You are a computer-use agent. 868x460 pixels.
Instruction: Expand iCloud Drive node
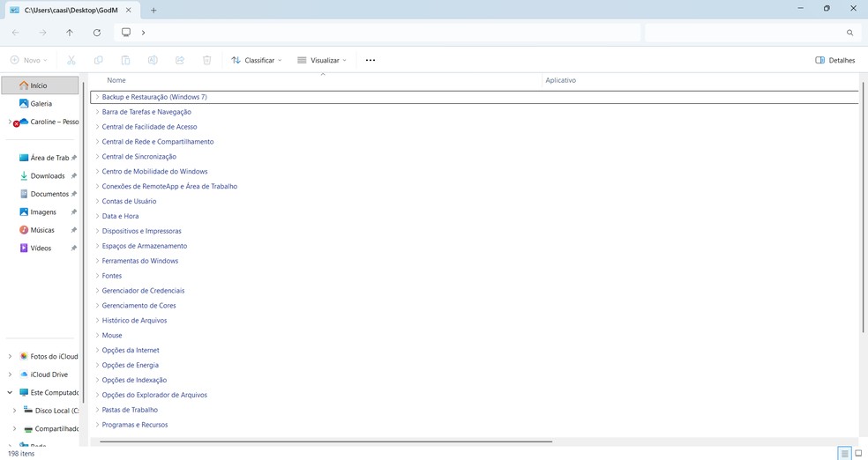pyautogui.click(x=10, y=375)
